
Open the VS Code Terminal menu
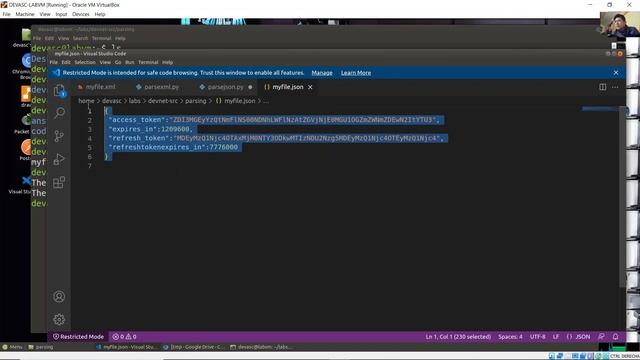click(148, 62)
